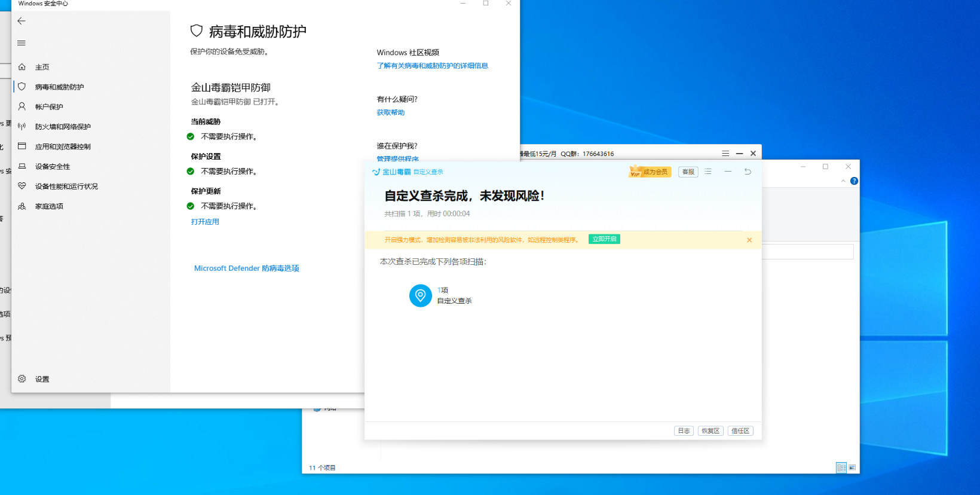Viewport: 980px width, 495px height.
Task: Open the list menu icon in 金山毒霸
Action: click(708, 172)
